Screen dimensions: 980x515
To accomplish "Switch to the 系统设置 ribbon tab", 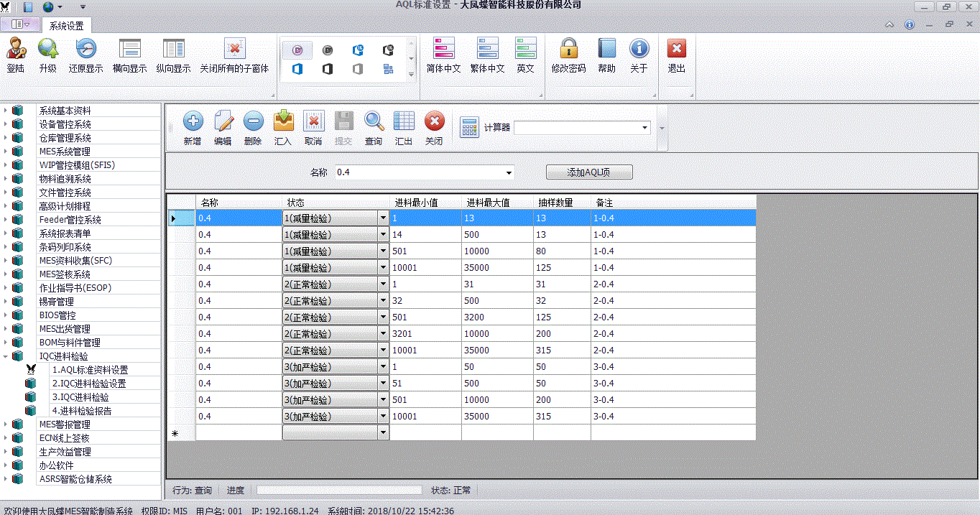I will point(67,25).
